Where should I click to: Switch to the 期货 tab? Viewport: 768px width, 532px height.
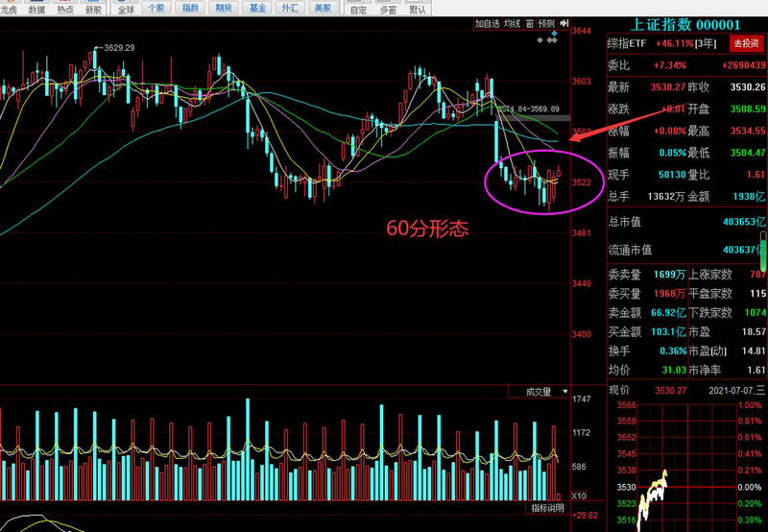[x=224, y=9]
